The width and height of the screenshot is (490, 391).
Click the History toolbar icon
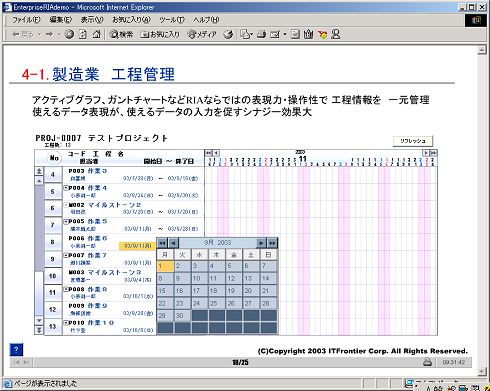coord(228,34)
